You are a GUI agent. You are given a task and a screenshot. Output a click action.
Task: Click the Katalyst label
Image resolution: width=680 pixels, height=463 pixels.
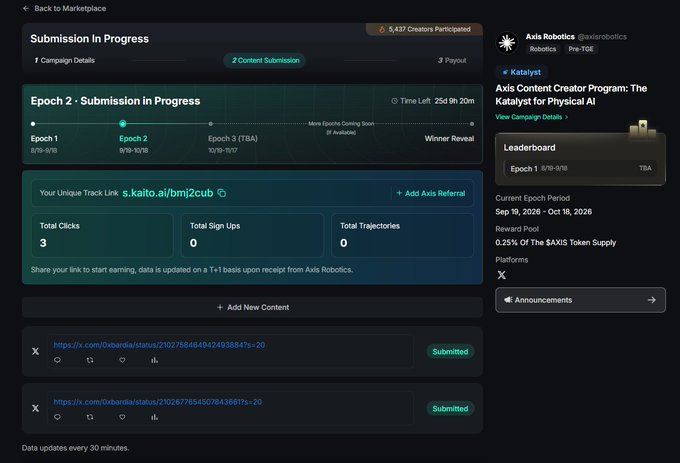click(526, 72)
